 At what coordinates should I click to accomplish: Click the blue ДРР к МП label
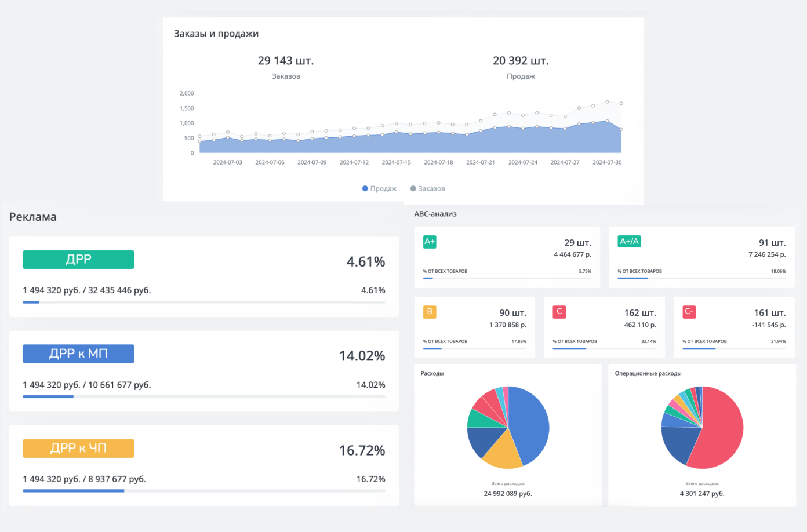[78, 354]
